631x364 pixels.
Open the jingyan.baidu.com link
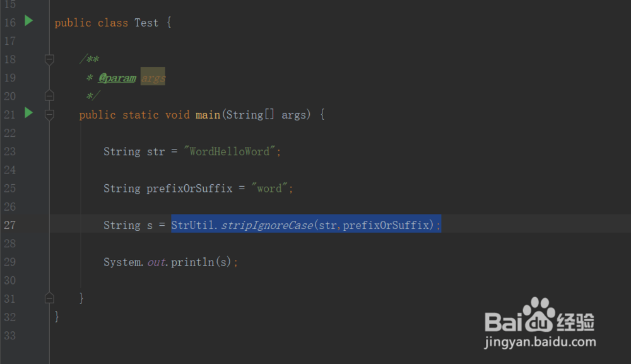(x=540, y=343)
